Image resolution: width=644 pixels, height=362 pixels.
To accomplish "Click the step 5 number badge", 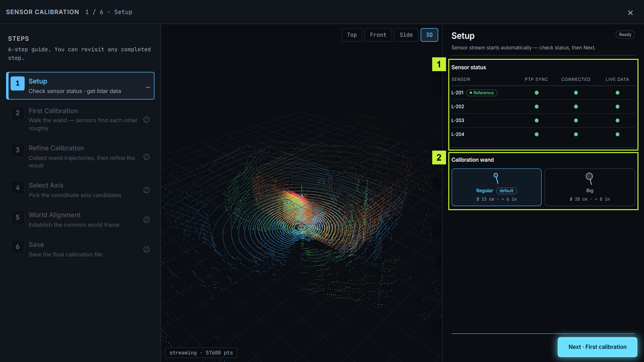I will (18, 217).
